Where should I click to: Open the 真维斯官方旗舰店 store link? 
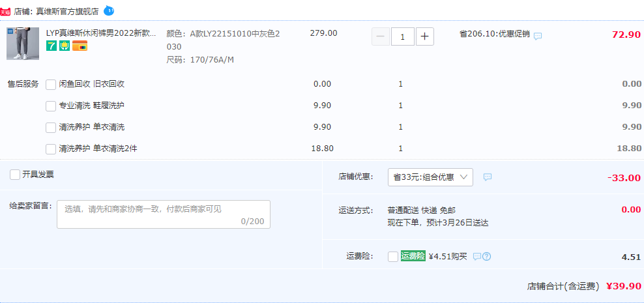pos(67,12)
